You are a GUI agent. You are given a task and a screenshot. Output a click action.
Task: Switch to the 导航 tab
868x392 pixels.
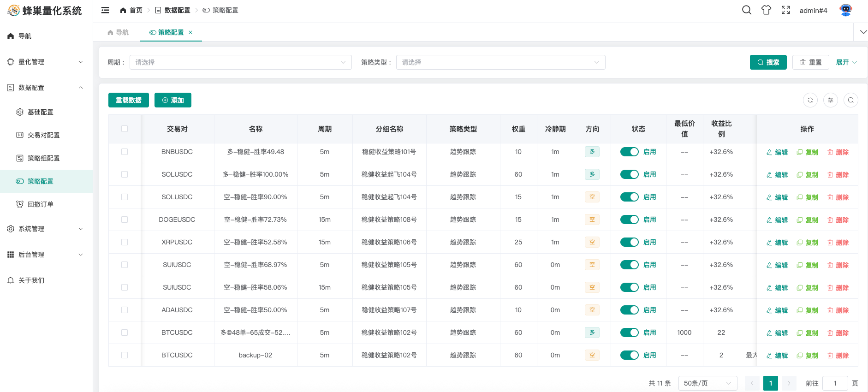pos(118,32)
